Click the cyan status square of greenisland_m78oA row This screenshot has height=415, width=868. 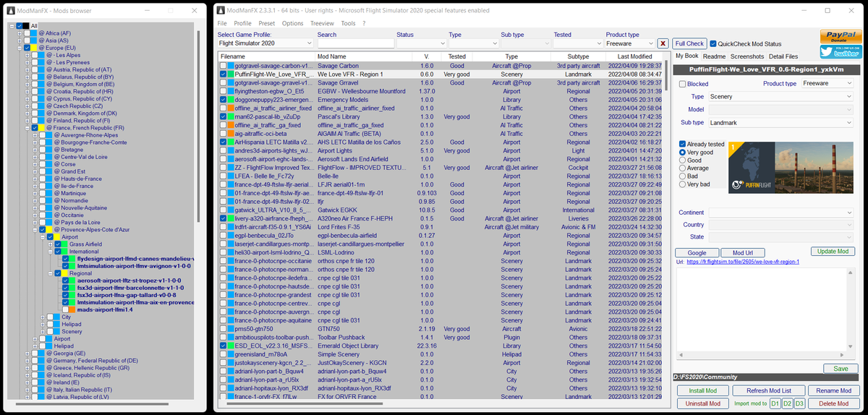(x=231, y=354)
